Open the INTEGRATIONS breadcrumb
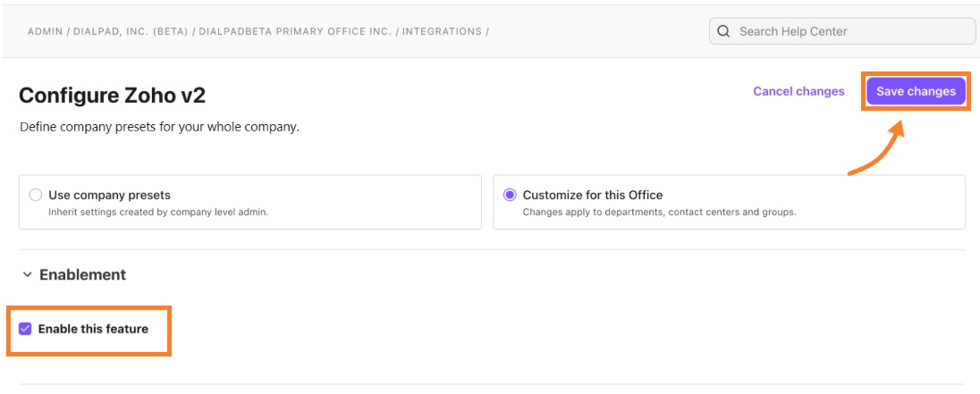This screenshot has height=394, width=980. [x=442, y=31]
